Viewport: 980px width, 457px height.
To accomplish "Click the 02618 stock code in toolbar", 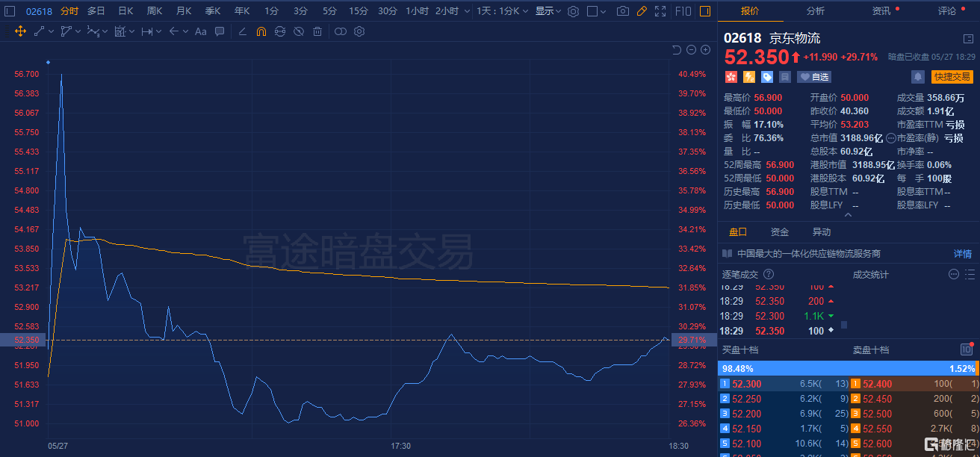I will tap(39, 11).
